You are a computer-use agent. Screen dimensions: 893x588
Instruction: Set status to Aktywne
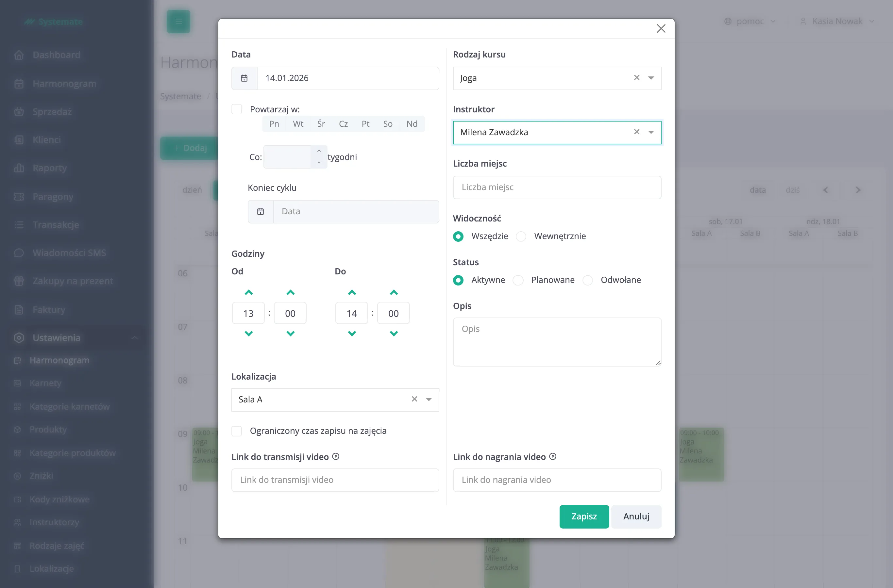(458, 280)
